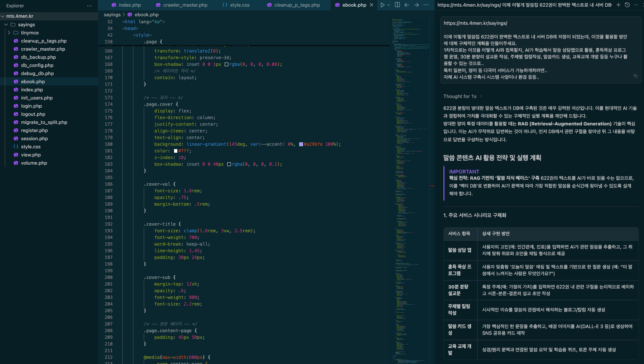
Task: Collapse the mts.4men.kr root folder
Action: pos(3,16)
